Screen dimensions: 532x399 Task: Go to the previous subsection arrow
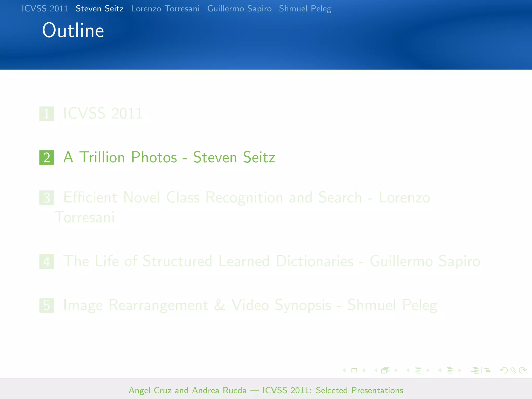click(408, 370)
